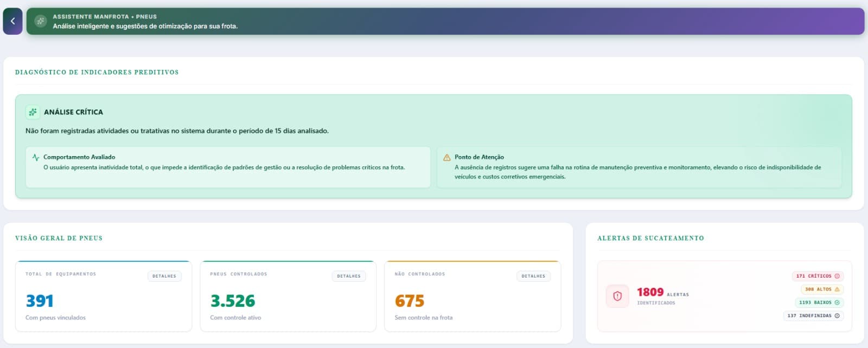This screenshot has width=868, height=348.
Task: Click the sentence about 15 dias analisado
Action: [x=177, y=131]
